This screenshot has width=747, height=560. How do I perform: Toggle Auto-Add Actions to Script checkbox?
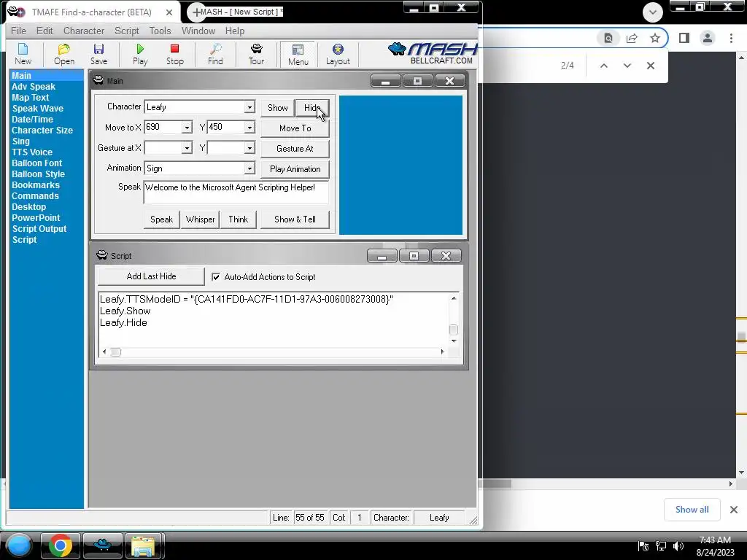[216, 276]
